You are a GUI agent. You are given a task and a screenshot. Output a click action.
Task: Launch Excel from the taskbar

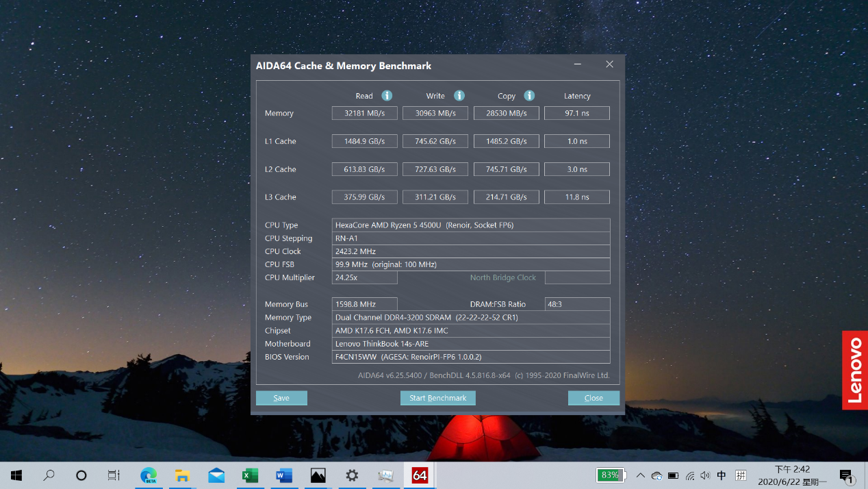250,475
